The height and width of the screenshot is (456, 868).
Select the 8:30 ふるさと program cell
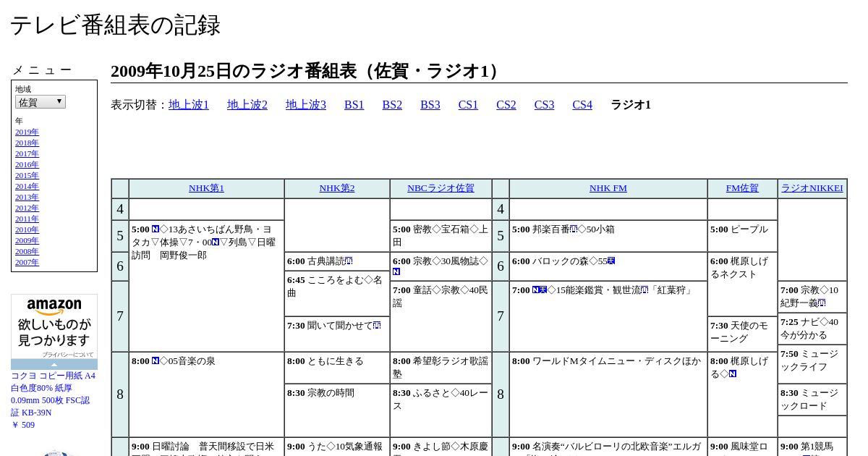(441, 410)
